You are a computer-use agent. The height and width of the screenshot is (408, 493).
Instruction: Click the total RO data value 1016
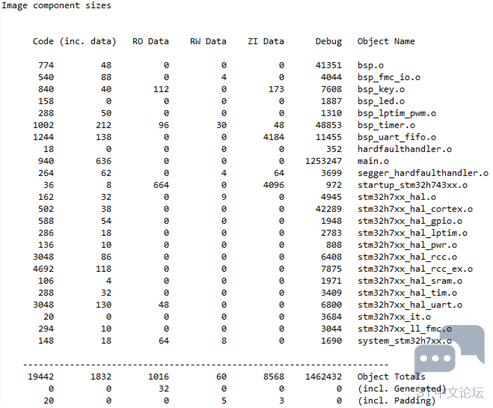159,377
